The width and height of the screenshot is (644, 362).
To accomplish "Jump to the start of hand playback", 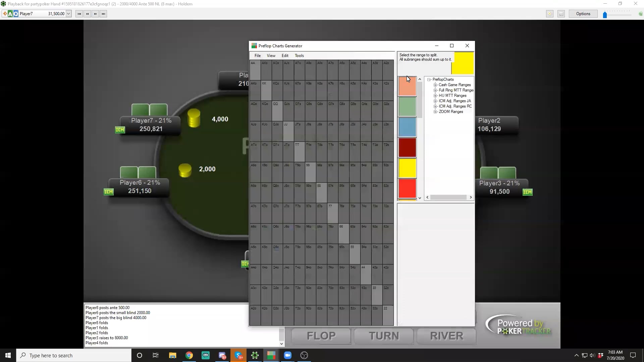I will (79, 14).
